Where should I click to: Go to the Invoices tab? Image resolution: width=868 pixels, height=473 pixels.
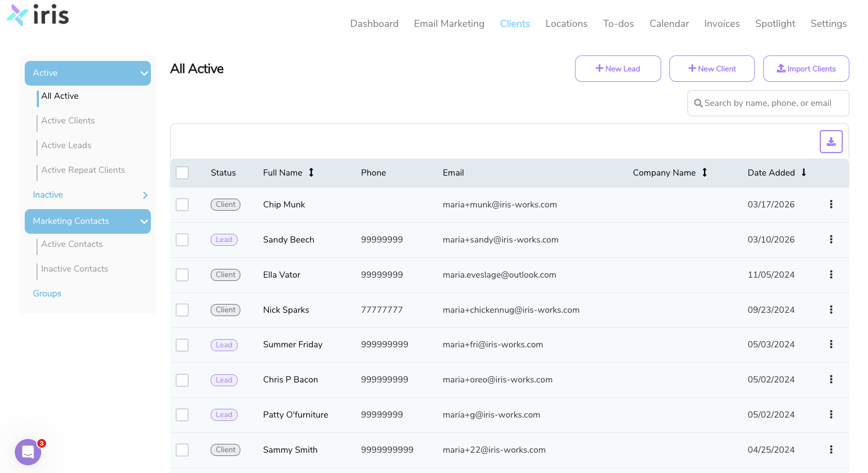722,24
